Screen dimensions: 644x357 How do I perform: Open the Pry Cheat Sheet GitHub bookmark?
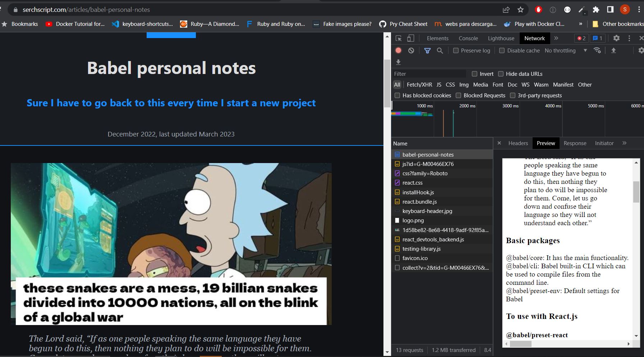(403, 24)
